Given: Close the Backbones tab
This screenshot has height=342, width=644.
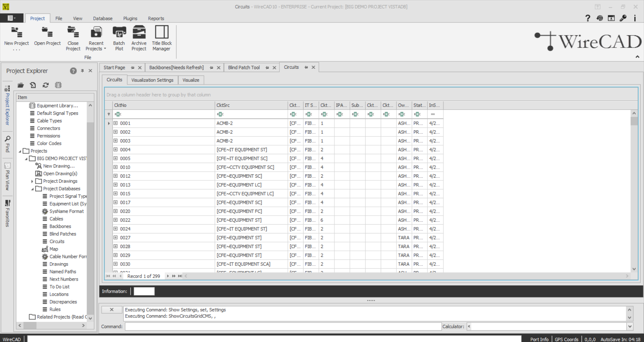Looking at the screenshot, I should coord(219,68).
